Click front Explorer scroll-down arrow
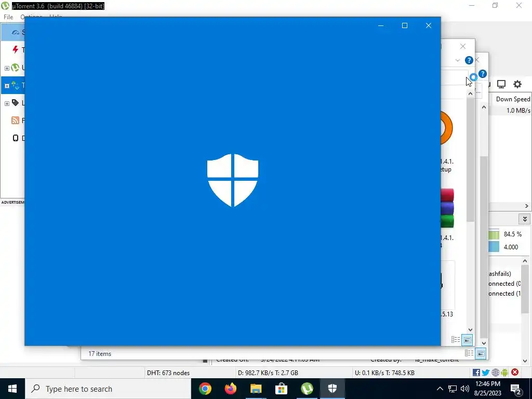 pyautogui.click(x=470, y=329)
